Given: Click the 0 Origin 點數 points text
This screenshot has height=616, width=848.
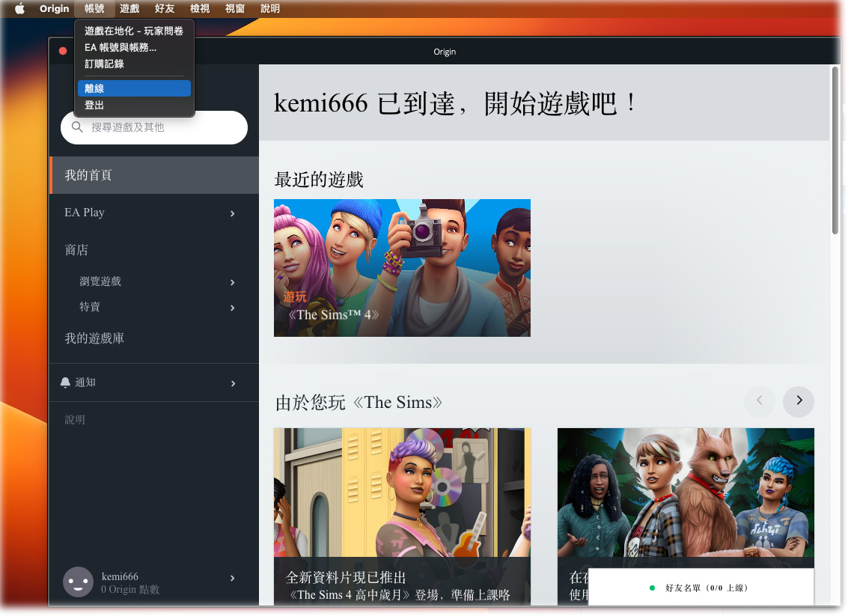Looking at the screenshot, I should 130,590.
